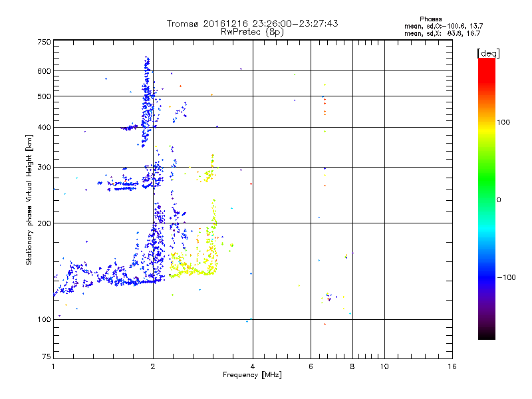532x399 pixels.
Task: Click the y-axis tick label '500'
Action: tap(45, 96)
